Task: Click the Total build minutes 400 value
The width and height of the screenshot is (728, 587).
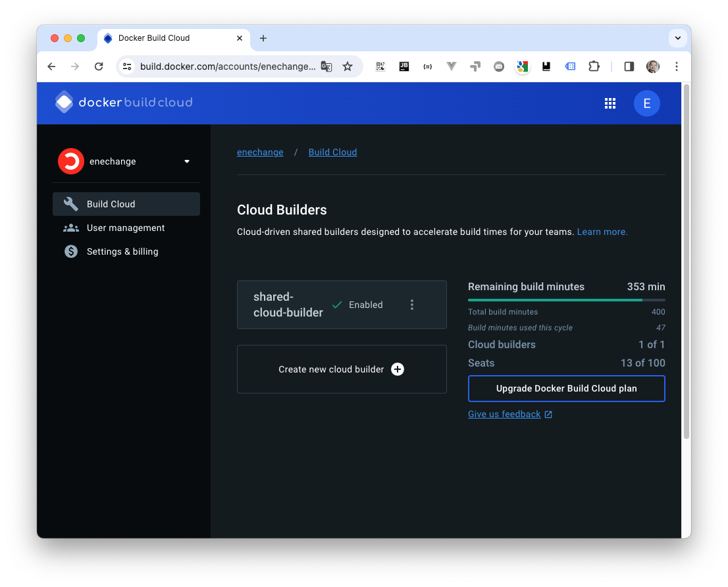Action: click(658, 312)
